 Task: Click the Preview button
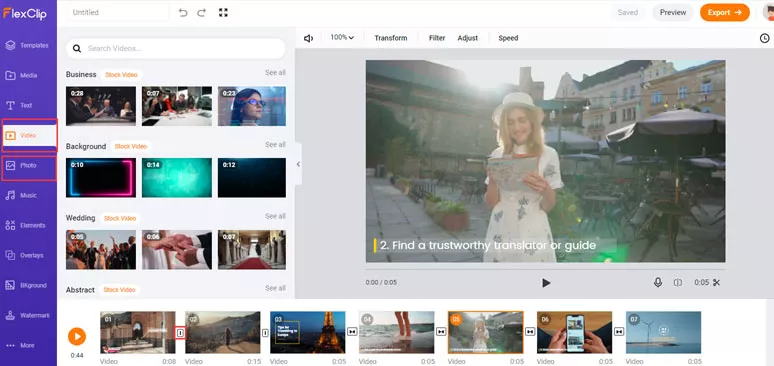pos(673,12)
